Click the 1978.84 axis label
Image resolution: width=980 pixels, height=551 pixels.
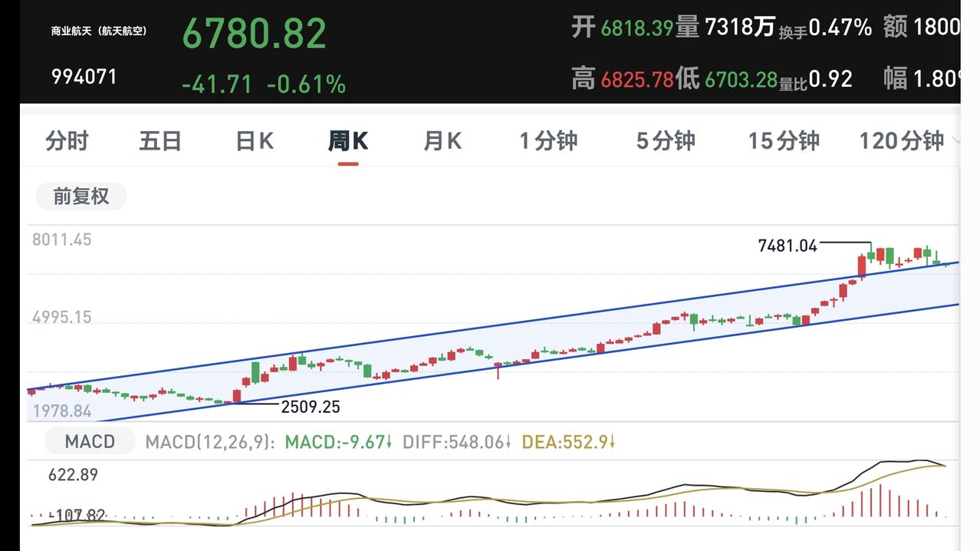(x=61, y=411)
